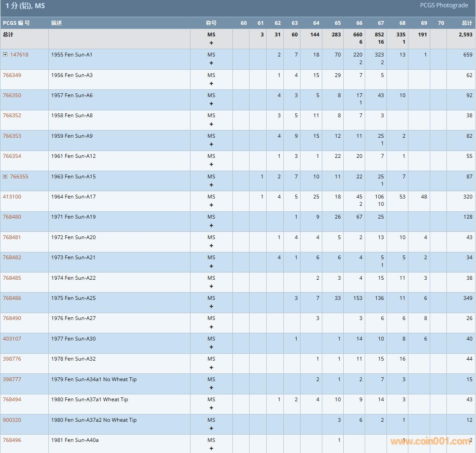Click the PCGS 编号 column header
The image size is (476, 453).
pos(16,23)
